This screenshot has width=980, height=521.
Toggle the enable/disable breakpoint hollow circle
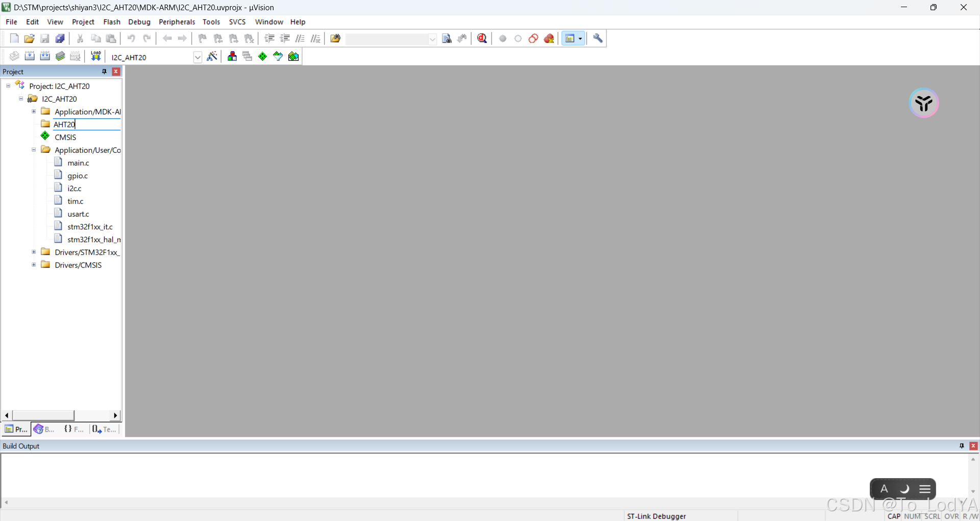(x=518, y=38)
